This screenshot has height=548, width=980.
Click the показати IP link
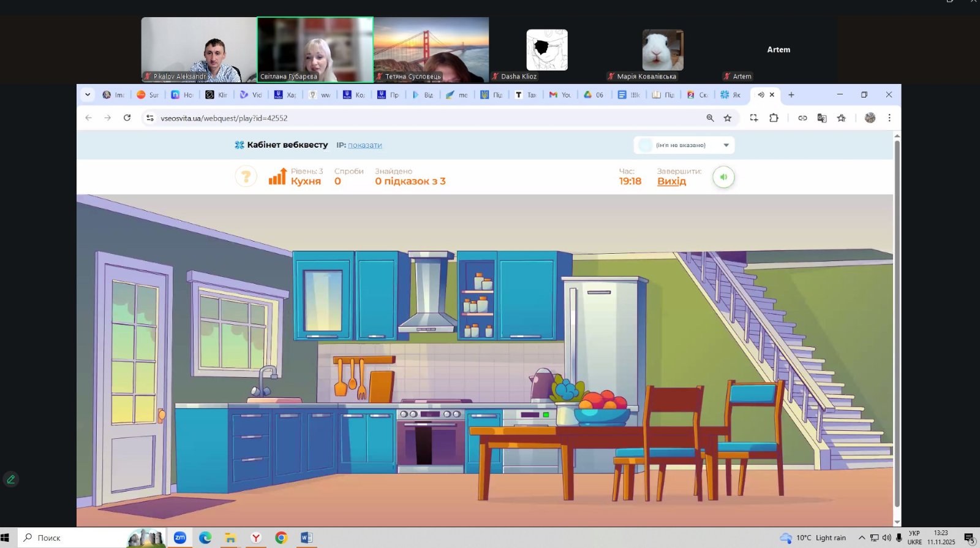click(x=364, y=145)
